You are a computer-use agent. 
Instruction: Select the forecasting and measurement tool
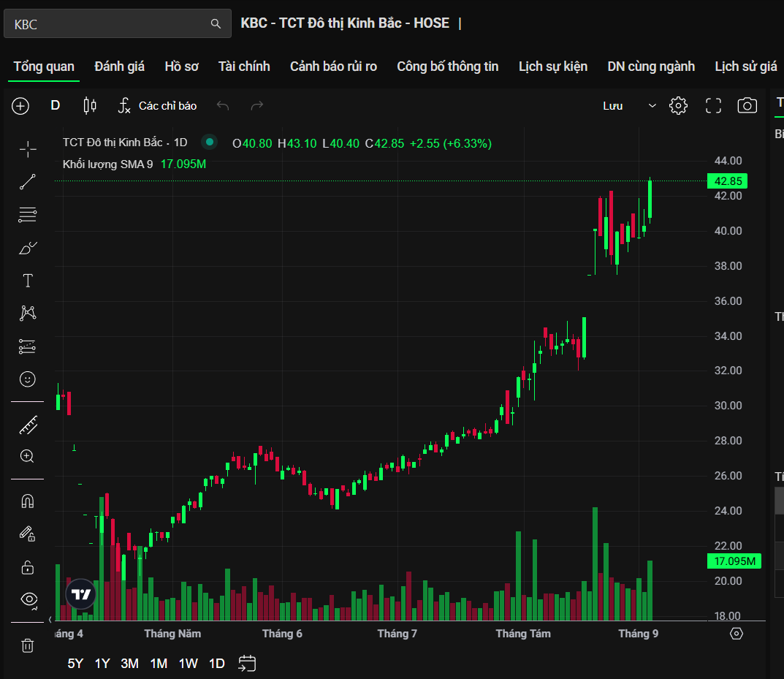(x=28, y=346)
